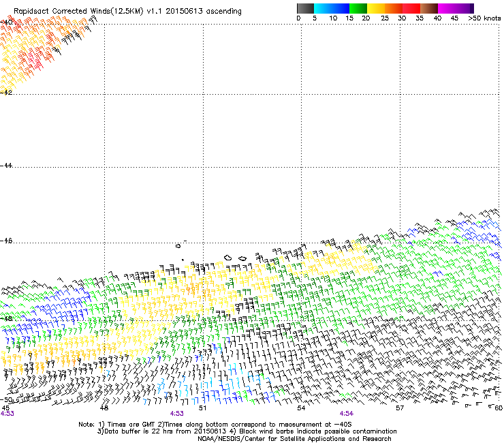
Task: Select the -42 latitude axis label
Action: point(6,92)
